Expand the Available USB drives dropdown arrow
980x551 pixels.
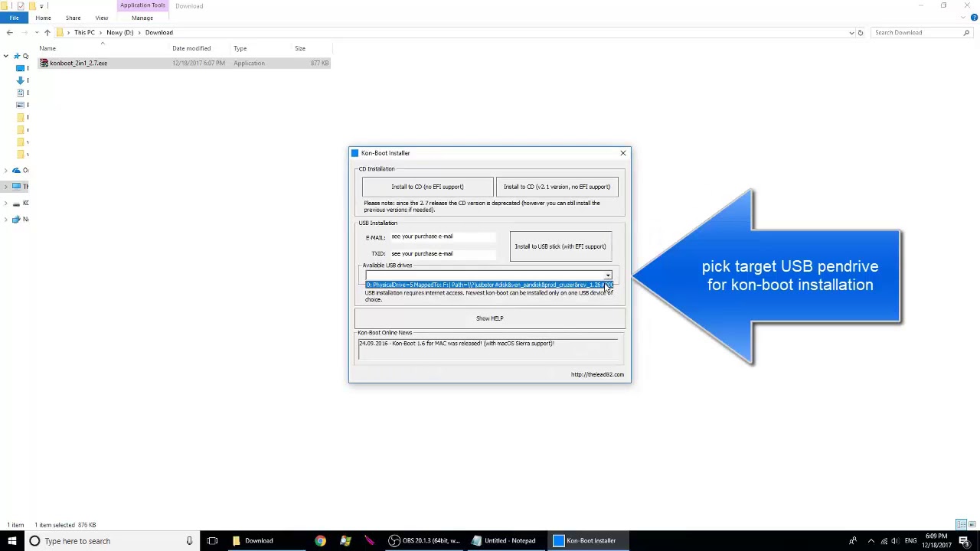(608, 275)
